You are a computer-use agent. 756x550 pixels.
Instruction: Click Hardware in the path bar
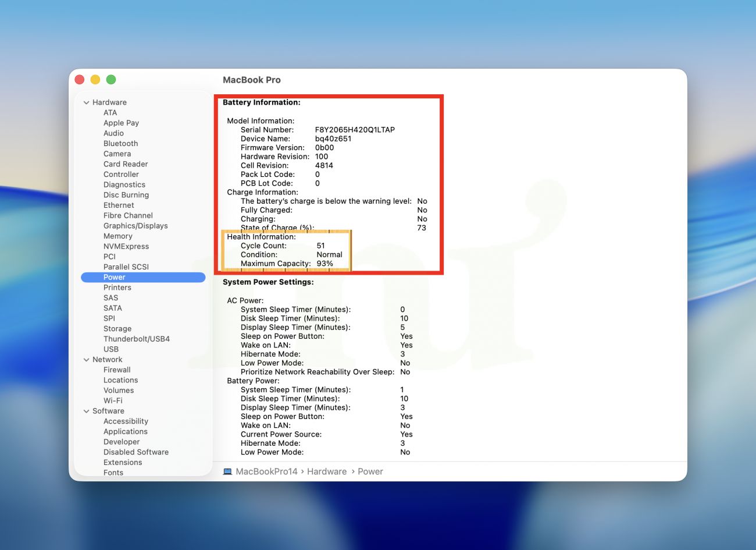(327, 471)
